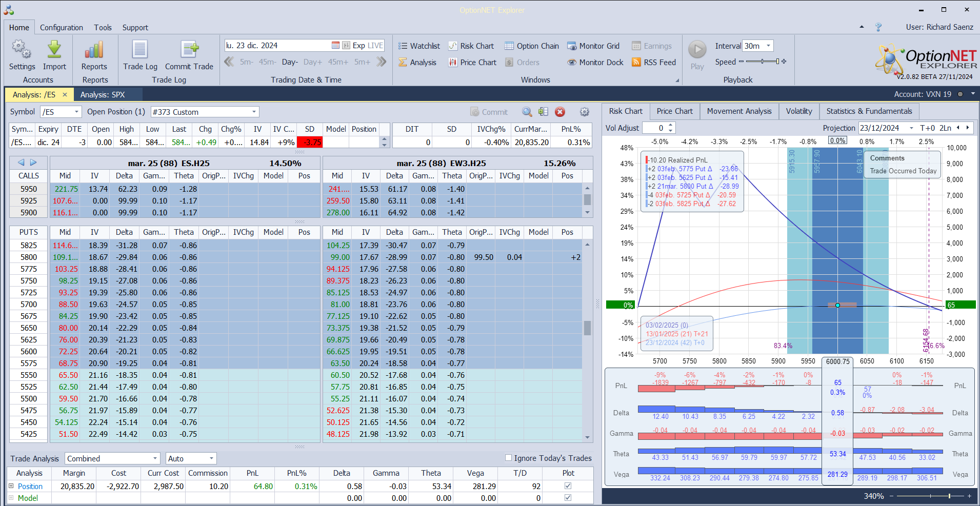
Task: Open the Option Chain window
Action: click(532, 46)
